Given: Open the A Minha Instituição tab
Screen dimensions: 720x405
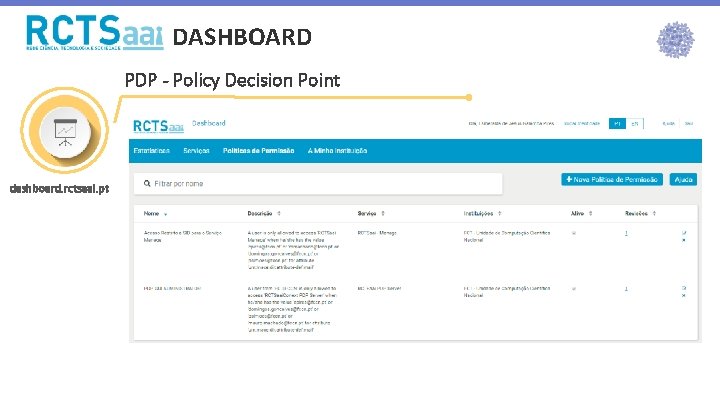Looking at the screenshot, I should tap(337, 151).
